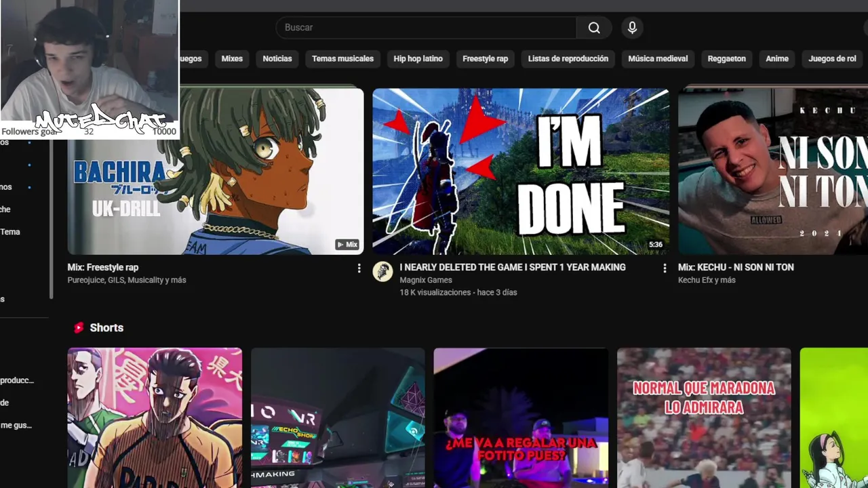The height and width of the screenshot is (488, 868).
Task: Open the Shorts section icon
Action: point(79,327)
